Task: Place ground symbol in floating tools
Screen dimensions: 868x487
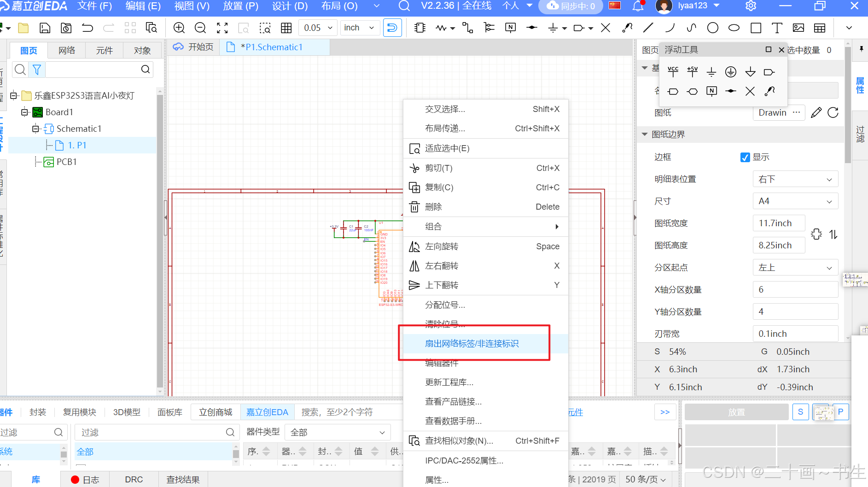Action: [711, 72]
